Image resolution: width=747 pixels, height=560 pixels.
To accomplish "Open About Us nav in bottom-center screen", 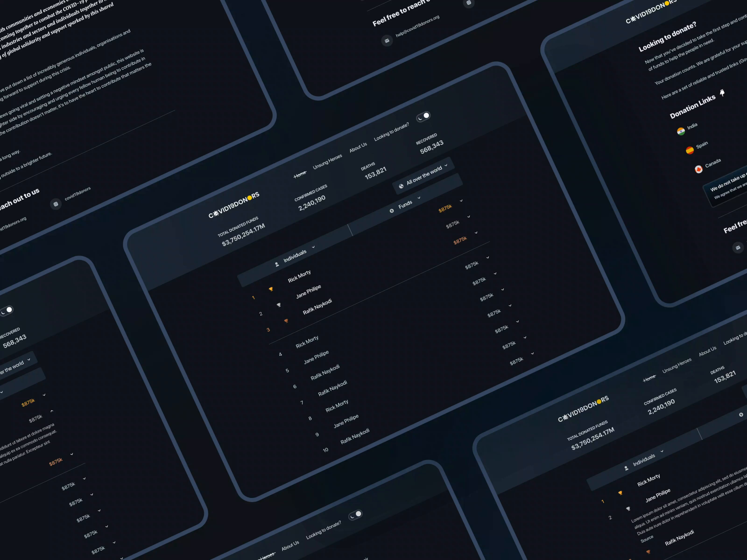I will pyautogui.click(x=290, y=546).
